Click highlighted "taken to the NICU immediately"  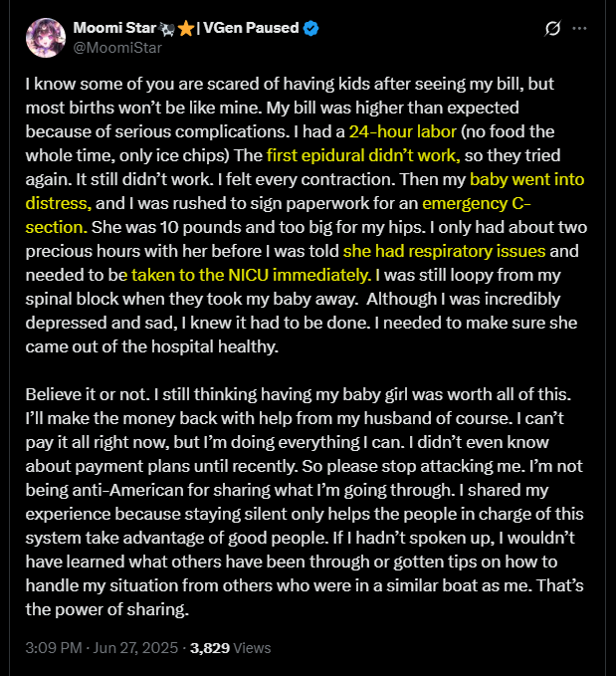pyautogui.click(x=252, y=275)
